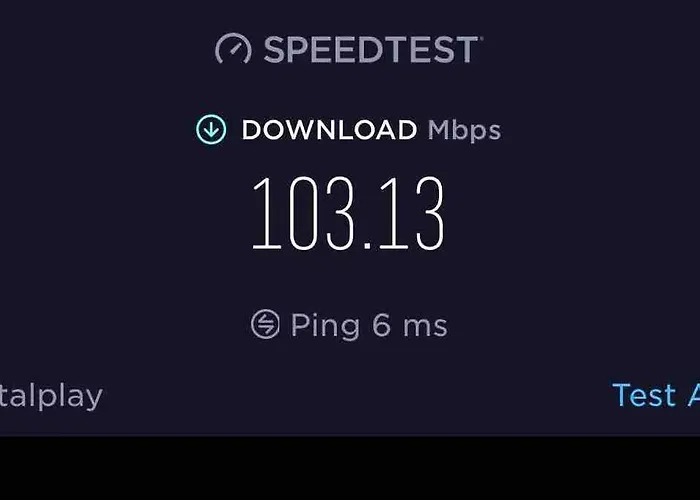Click the final digit 3 of the speed
The image size is (700, 500).
click(430, 213)
